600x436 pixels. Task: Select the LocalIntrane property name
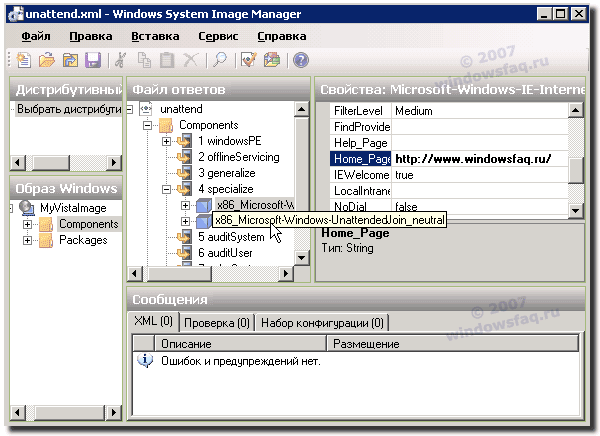pos(360,191)
